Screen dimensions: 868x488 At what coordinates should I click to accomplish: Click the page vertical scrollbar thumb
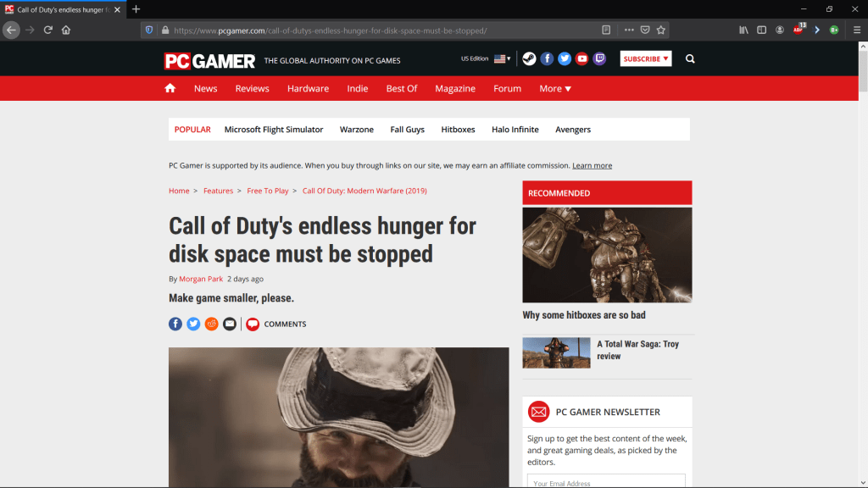coord(863,69)
